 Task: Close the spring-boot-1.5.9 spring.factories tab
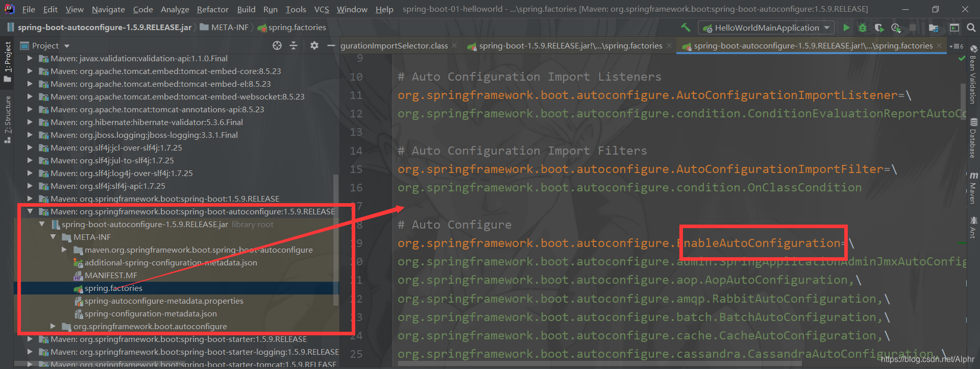pos(669,45)
